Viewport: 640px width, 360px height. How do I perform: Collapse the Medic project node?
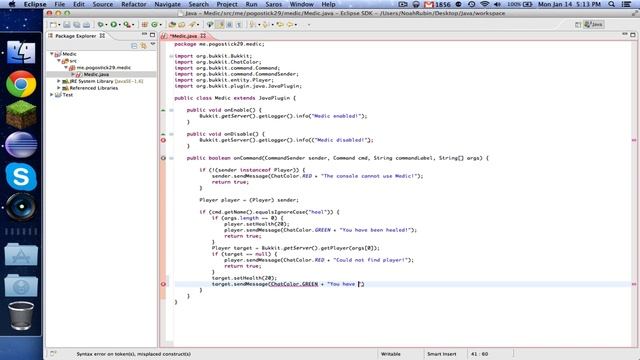52,54
